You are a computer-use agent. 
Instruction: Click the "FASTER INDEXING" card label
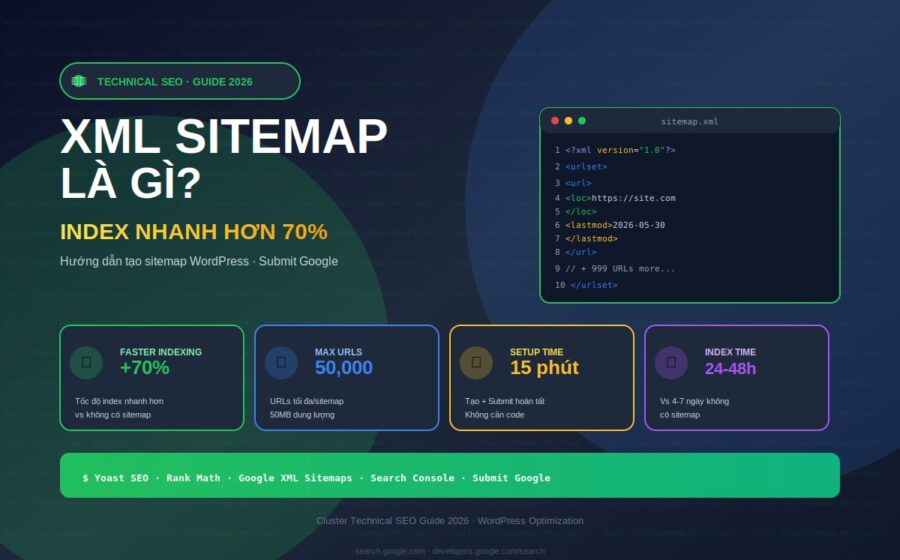161,352
